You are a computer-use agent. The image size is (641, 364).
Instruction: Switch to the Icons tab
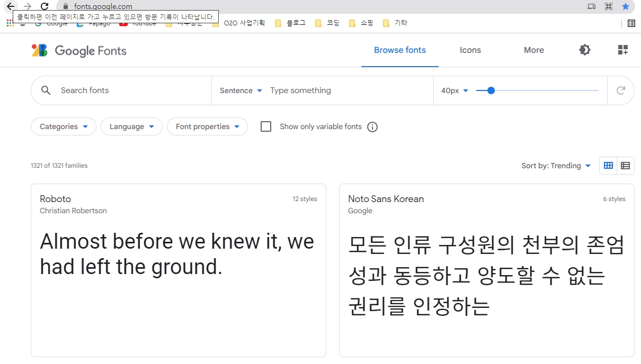[x=470, y=50]
